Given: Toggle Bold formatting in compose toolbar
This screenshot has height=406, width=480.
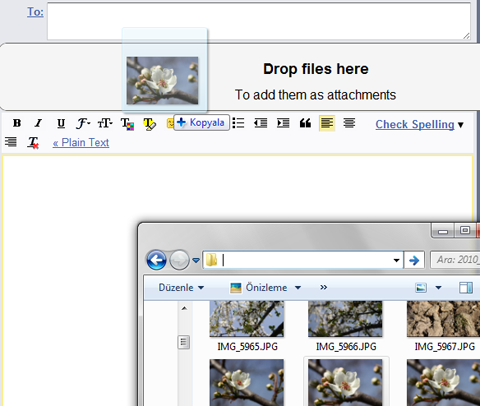Looking at the screenshot, I should [x=17, y=123].
